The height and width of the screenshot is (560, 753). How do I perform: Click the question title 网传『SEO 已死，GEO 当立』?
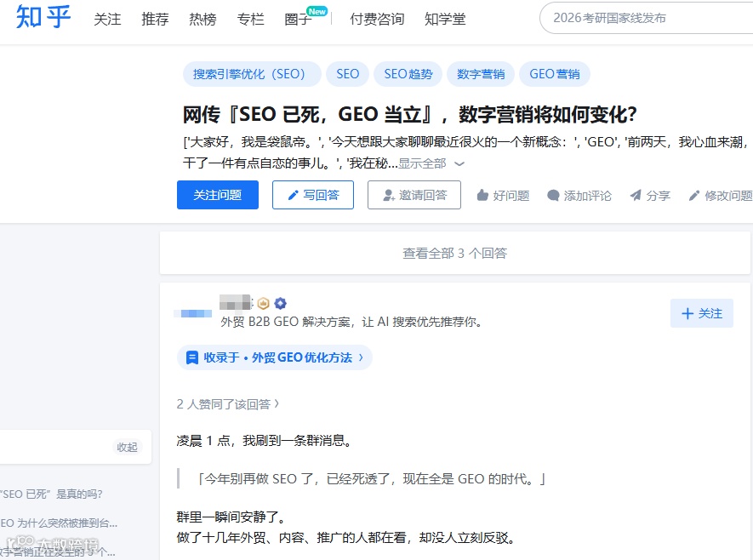pos(409,114)
